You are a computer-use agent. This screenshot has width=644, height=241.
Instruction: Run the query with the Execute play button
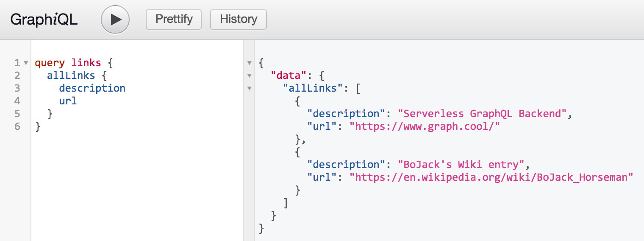[x=115, y=20]
